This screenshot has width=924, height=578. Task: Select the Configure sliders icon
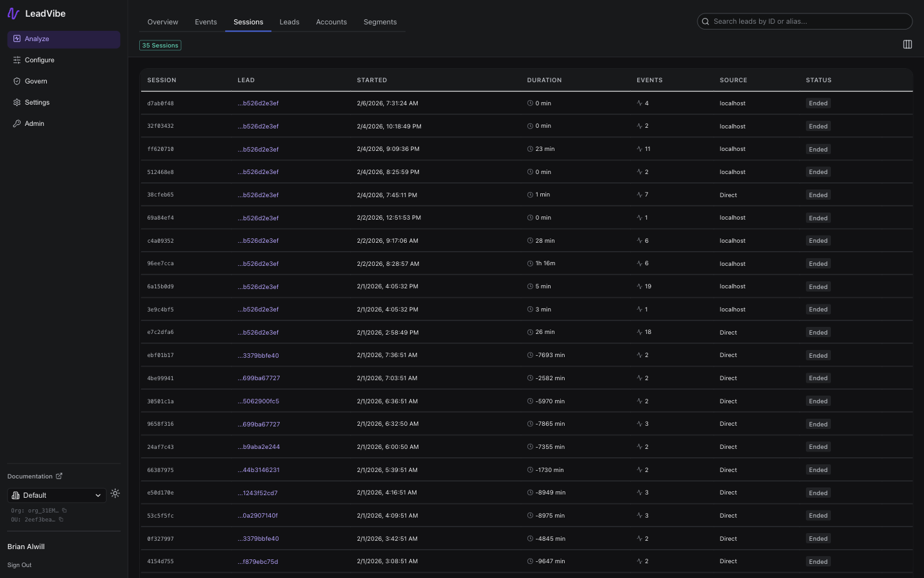(x=17, y=60)
